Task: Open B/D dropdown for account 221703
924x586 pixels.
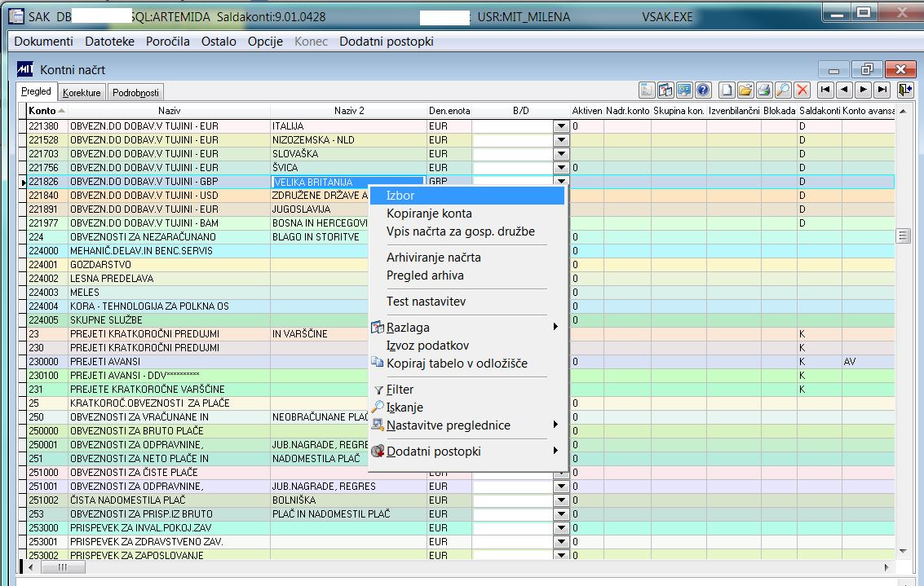Action: pos(560,154)
